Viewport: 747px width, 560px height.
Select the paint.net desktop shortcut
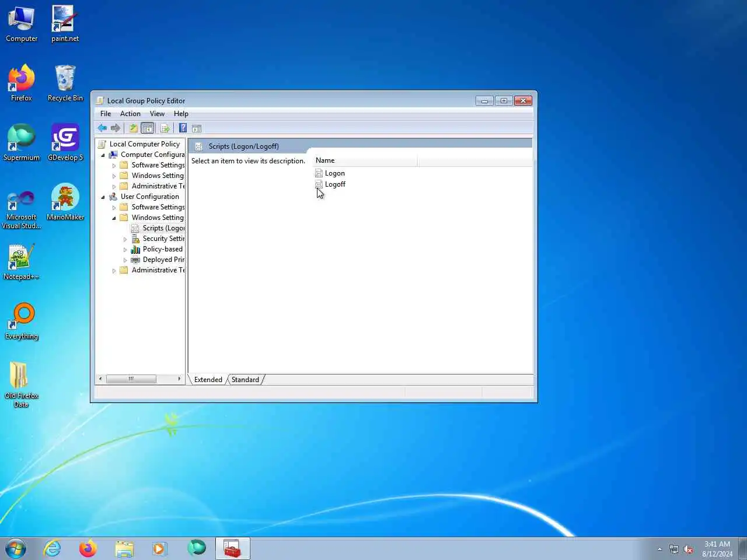(65, 24)
